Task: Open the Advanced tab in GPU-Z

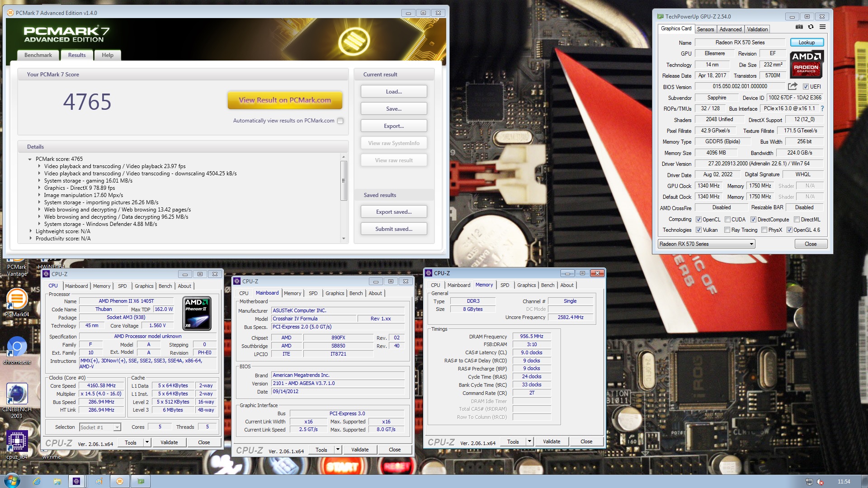Action: coord(730,29)
